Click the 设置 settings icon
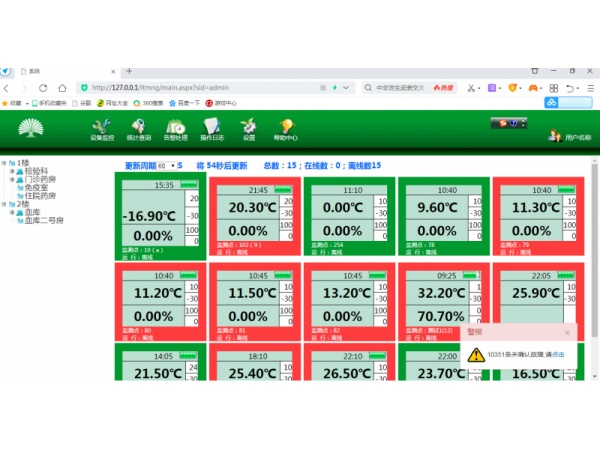The image size is (600, 450). pyautogui.click(x=248, y=128)
